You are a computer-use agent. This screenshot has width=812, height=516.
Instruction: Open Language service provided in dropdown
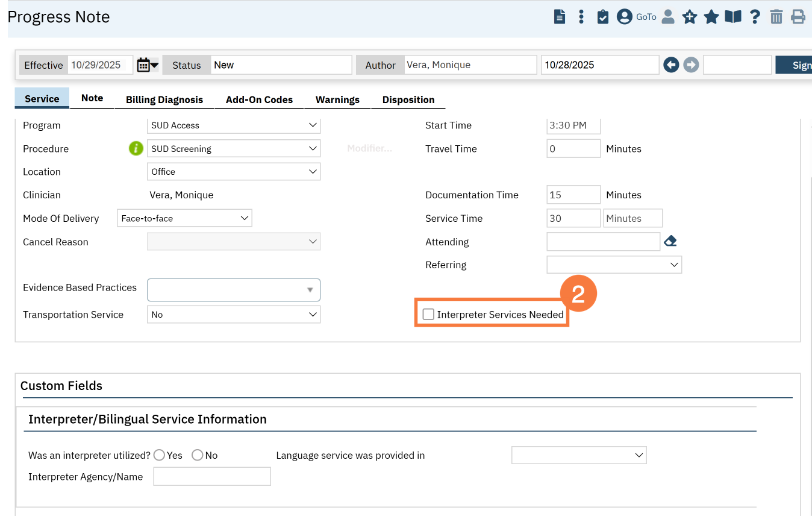(x=579, y=455)
